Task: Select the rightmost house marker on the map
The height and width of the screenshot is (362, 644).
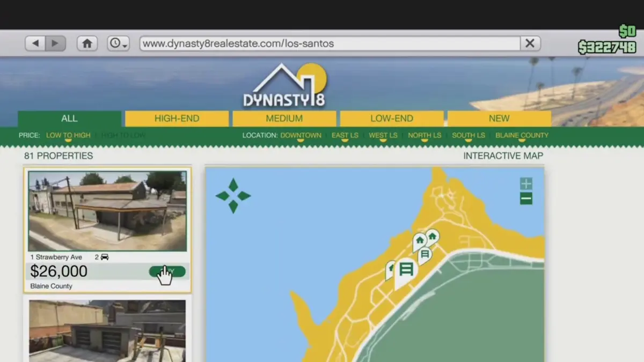Action: 431,237
